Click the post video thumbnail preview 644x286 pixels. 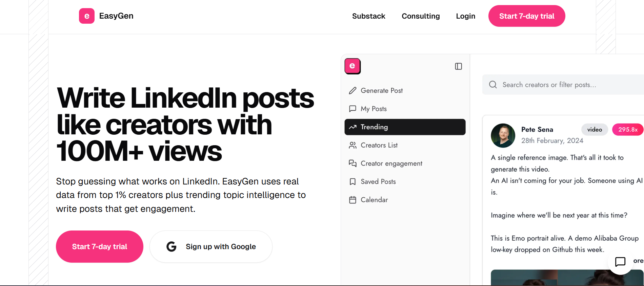(567, 278)
